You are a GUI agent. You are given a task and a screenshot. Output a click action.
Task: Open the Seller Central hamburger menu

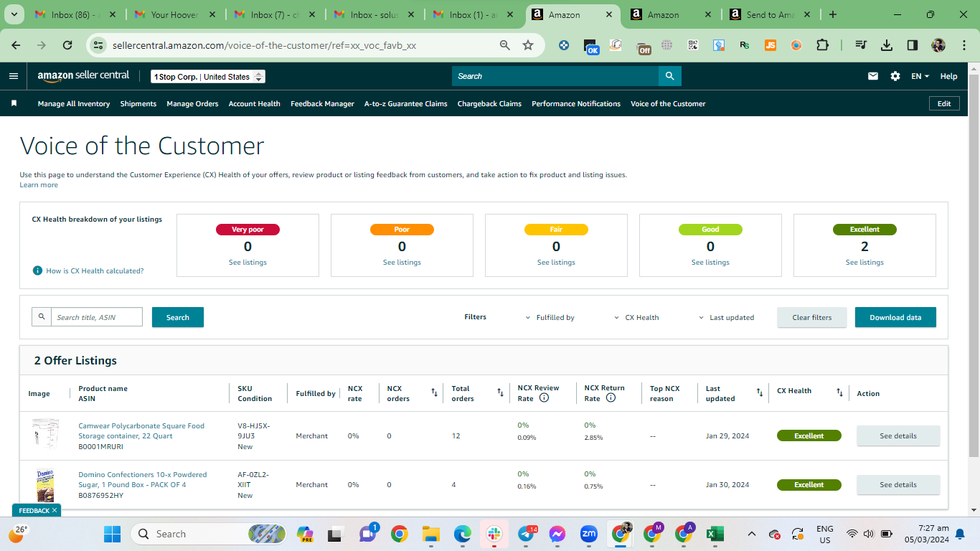(14, 76)
